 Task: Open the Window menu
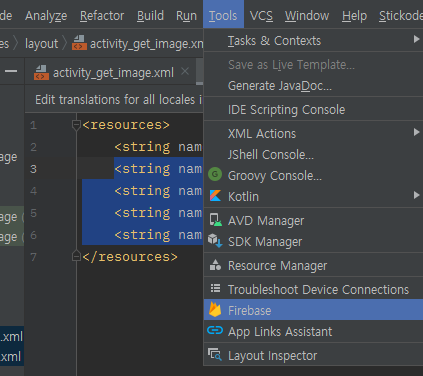coord(307,15)
